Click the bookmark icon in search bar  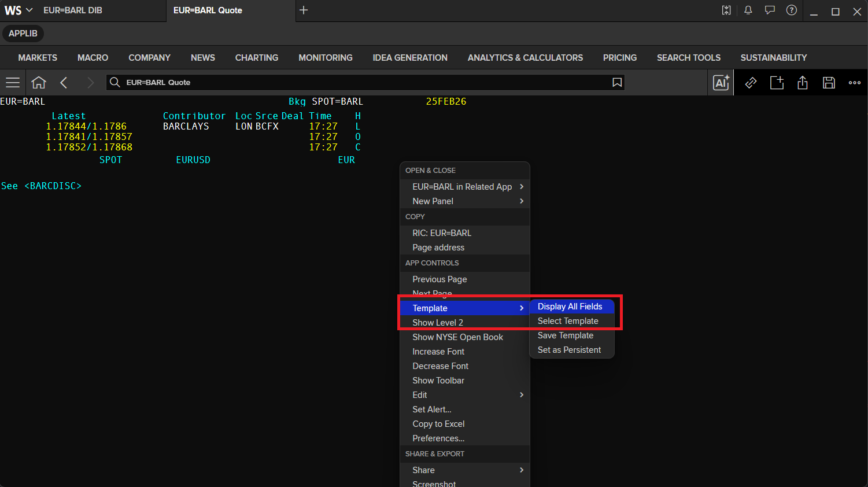(617, 83)
